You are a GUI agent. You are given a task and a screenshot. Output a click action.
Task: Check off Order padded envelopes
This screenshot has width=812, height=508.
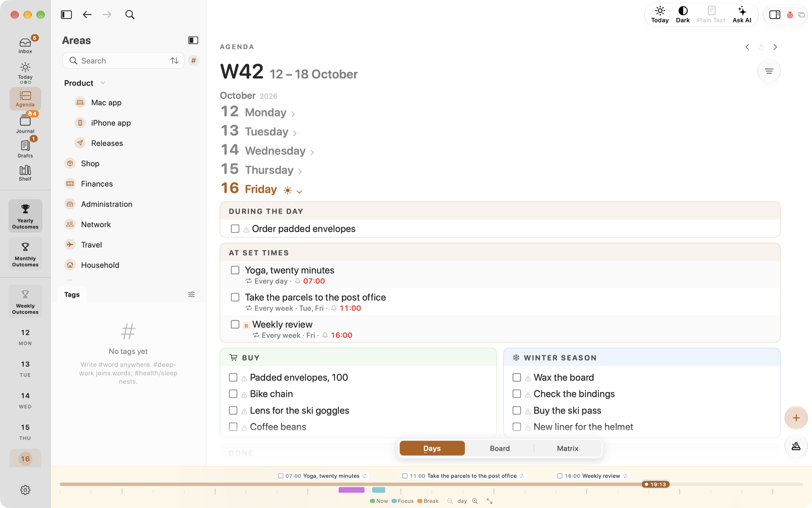pyautogui.click(x=235, y=229)
